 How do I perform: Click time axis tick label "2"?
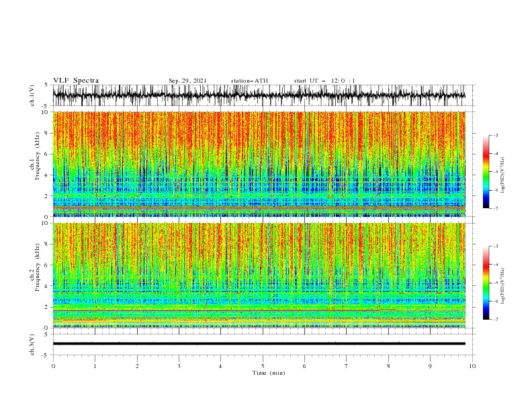pyautogui.click(x=137, y=366)
